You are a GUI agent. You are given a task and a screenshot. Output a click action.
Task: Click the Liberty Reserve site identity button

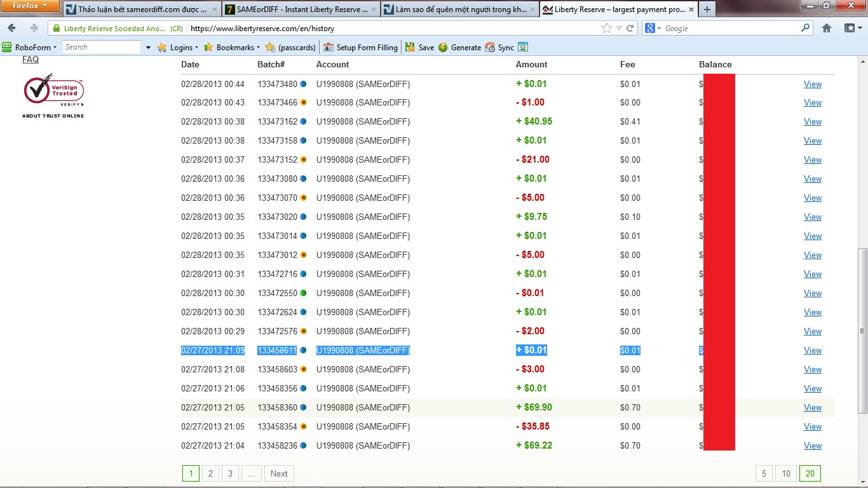pos(118,28)
